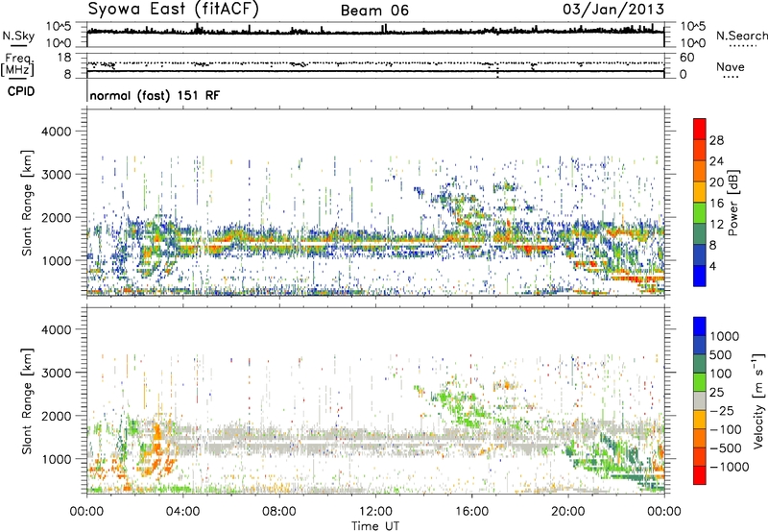Click the '28' tick on the power colorbar

coord(716,140)
